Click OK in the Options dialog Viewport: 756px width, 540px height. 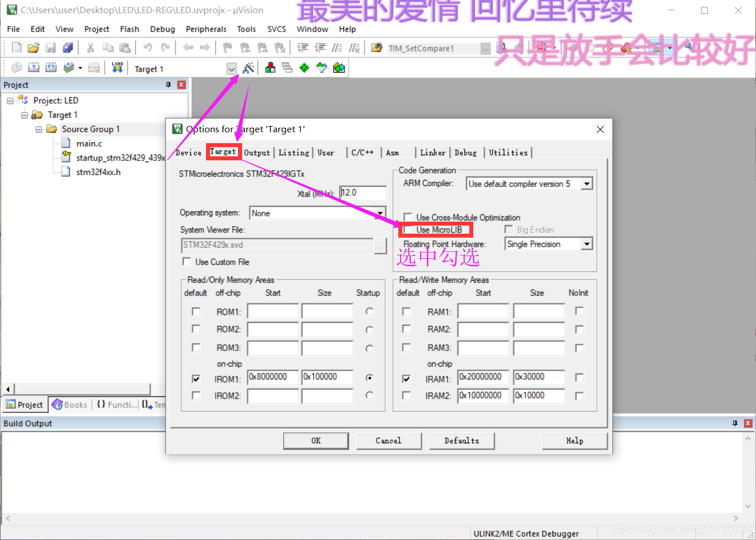coord(316,441)
